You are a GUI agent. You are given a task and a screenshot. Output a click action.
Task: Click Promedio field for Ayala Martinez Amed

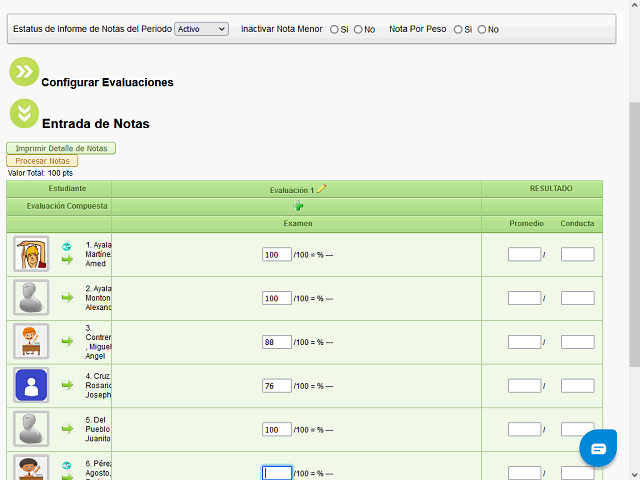pos(524,254)
